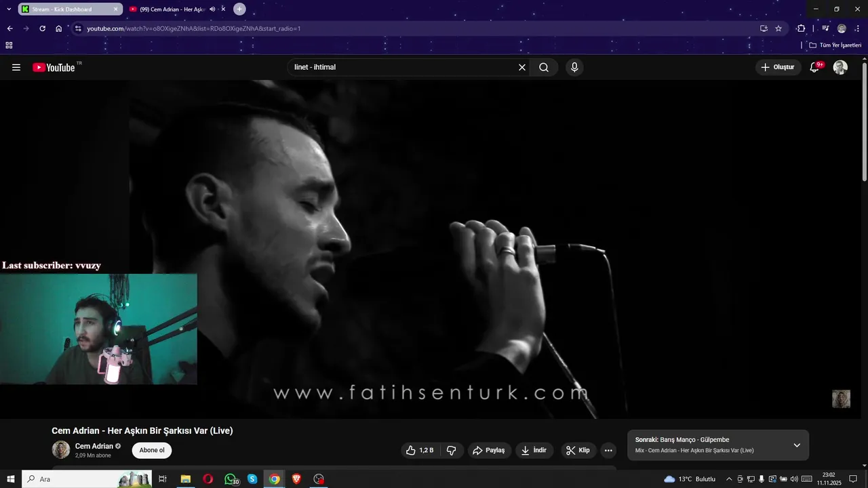The width and height of the screenshot is (868, 488).
Task: Open WhatsApp from the taskbar
Action: point(231,479)
